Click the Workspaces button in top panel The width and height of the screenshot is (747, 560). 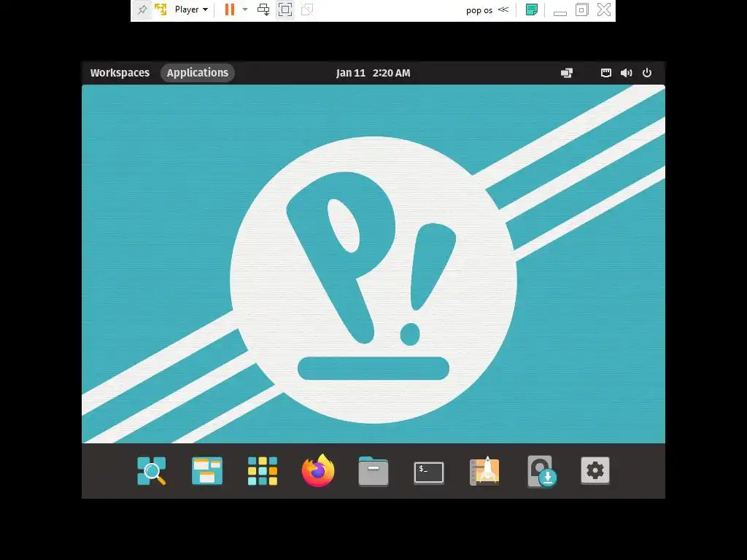coord(120,73)
